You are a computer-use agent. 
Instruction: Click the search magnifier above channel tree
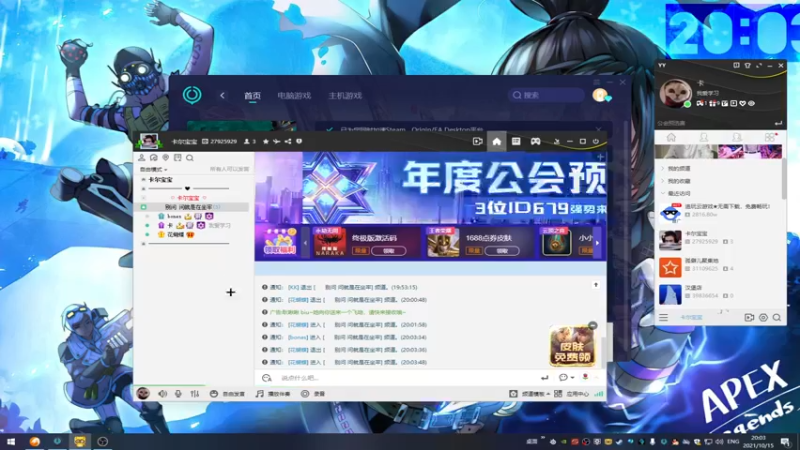190,158
